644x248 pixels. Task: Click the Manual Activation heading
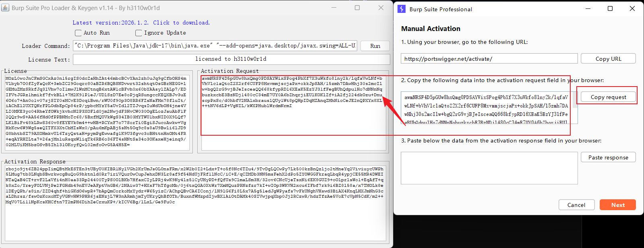pyautogui.click(x=431, y=29)
